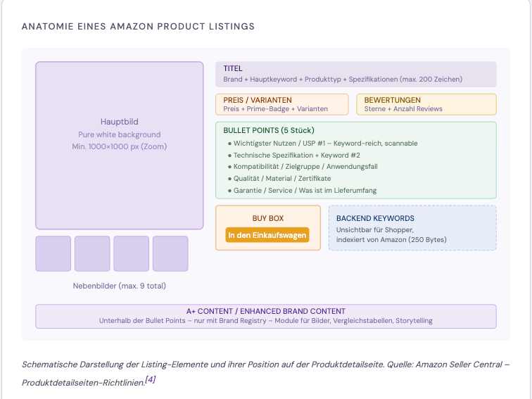This screenshot has height=399, width=532.
Task: Open footnote reference [4] link
Action: (x=151, y=380)
